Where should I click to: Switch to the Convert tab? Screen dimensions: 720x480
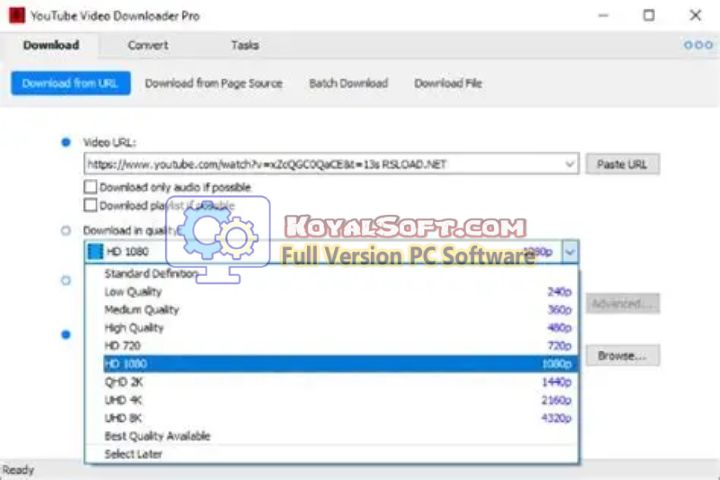coord(148,45)
